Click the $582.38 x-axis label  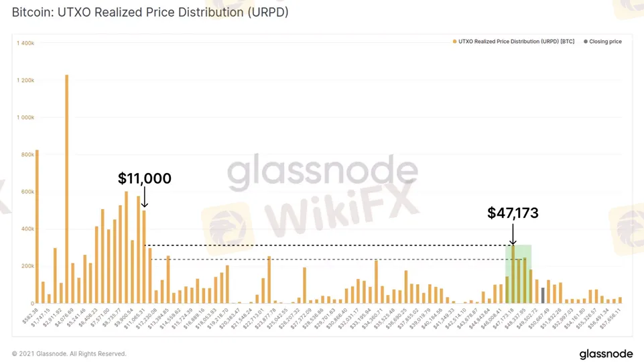tap(29, 319)
